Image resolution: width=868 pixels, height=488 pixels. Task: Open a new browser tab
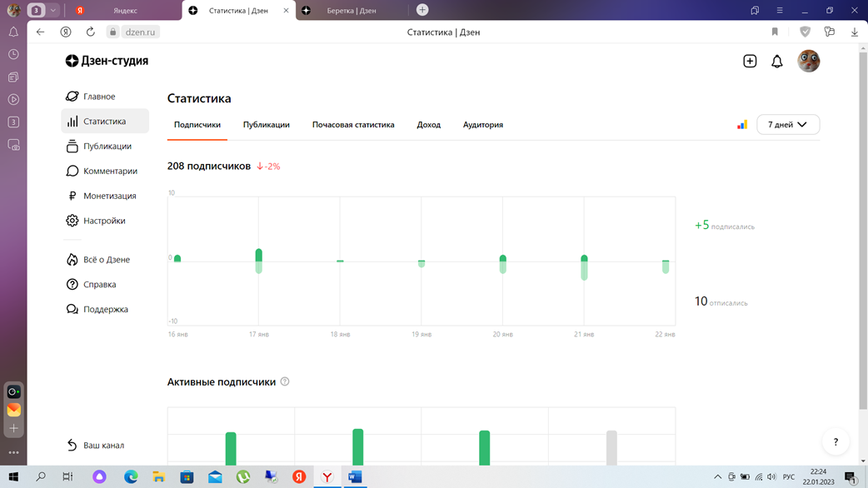point(422,10)
